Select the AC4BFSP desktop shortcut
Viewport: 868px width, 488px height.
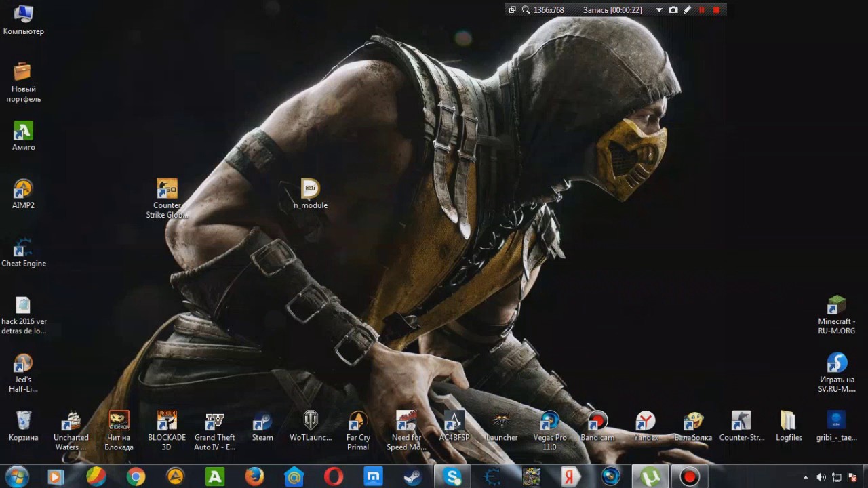pos(454,426)
